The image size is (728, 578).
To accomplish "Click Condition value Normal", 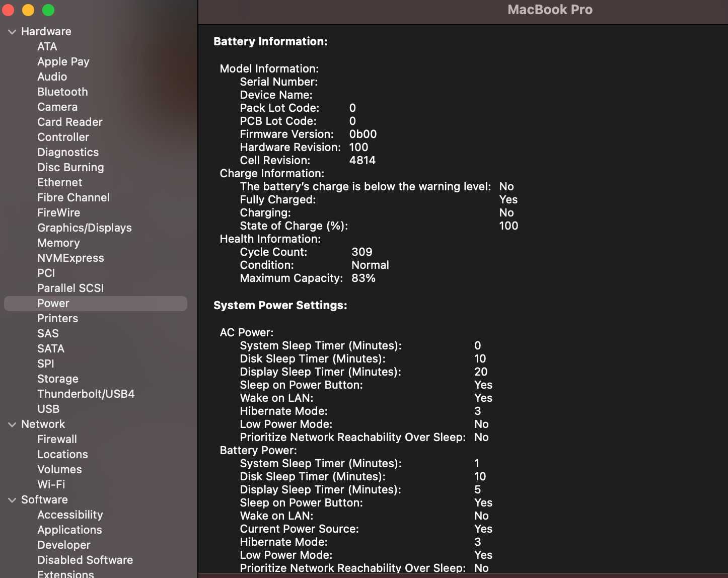I will tap(370, 265).
